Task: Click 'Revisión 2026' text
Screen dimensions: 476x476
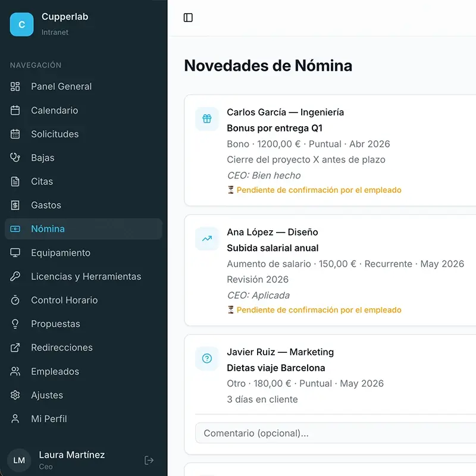Action: click(258, 280)
